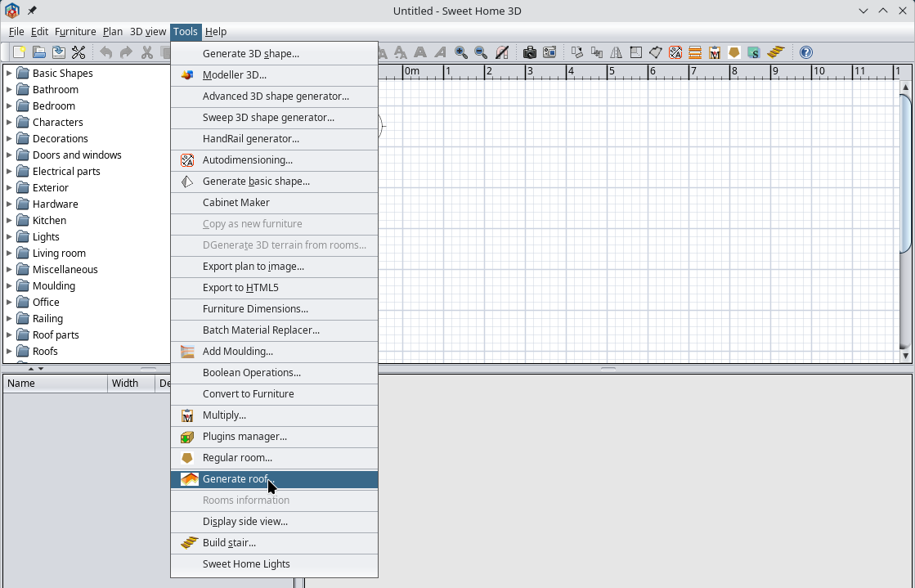Image resolution: width=915 pixels, height=588 pixels.
Task: Click the mirror furniture triangles toolbar icon
Action: (x=616, y=52)
